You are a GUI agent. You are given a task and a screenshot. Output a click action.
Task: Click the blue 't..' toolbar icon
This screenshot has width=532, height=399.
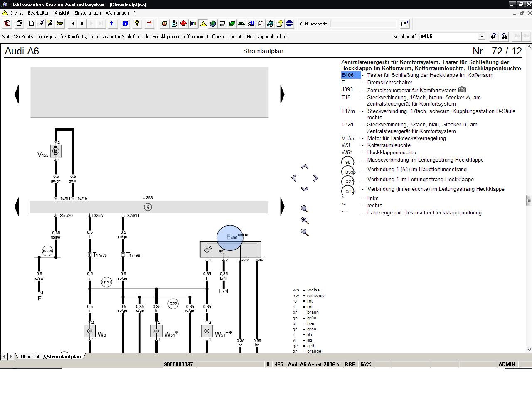tap(113, 24)
